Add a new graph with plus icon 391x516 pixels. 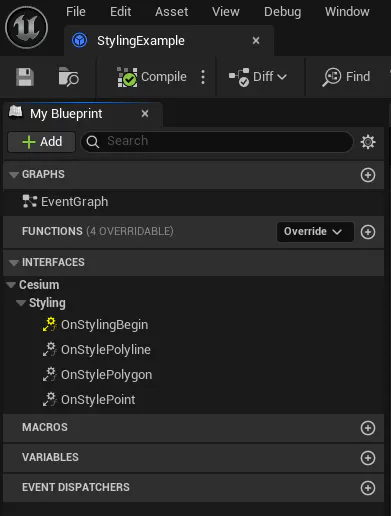pyautogui.click(x=368, y=175)
